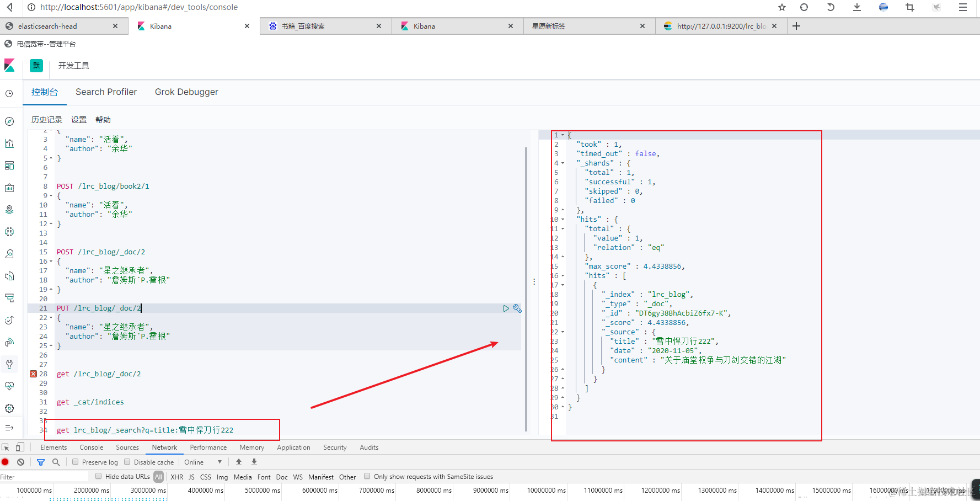
Task: Toggle the network filter bar funnel
Action: click(41, 462)
